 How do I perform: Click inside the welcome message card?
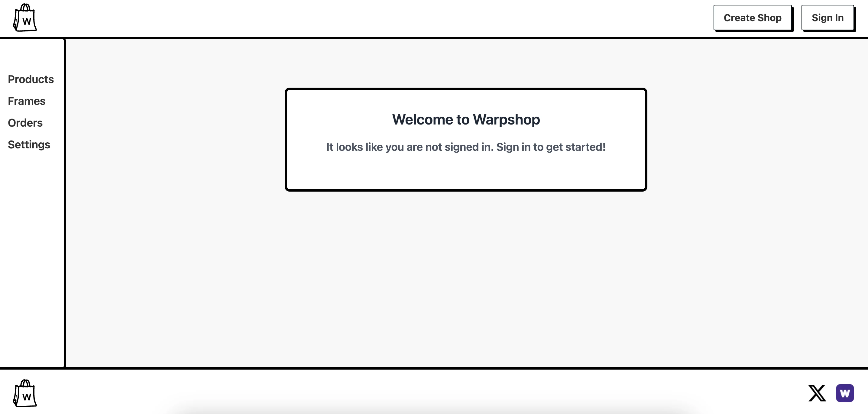[x=465, y=139]
